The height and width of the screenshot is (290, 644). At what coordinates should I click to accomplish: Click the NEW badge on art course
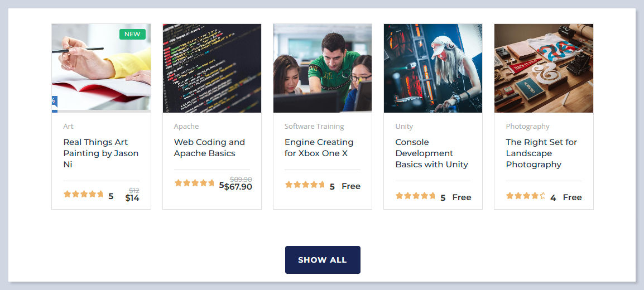(x=132, y=34)
